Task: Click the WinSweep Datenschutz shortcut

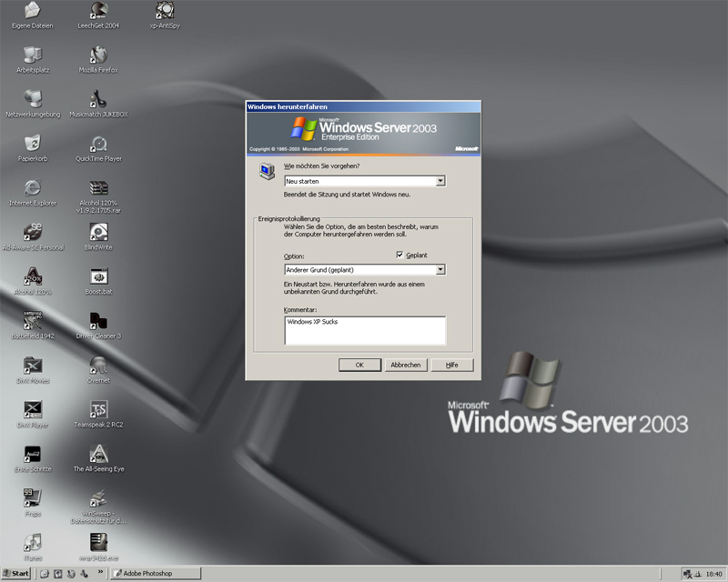Action: click(98, 507)
